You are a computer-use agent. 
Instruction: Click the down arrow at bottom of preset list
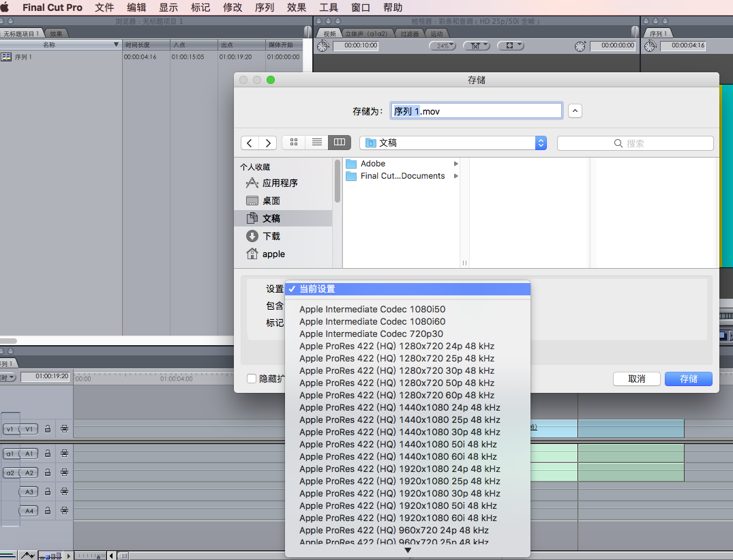click(408, 550)
